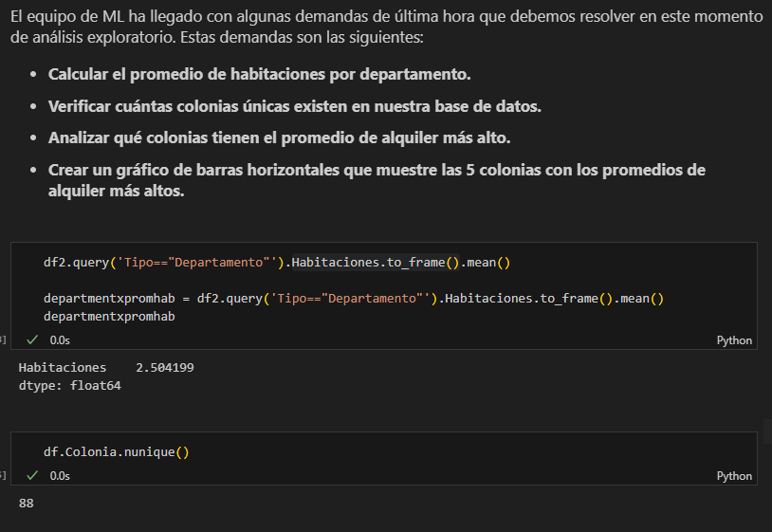Click the green success checkmark of the first cell
Image resolution: width=772 pixels, height=532 pixels.
click(32, 339)
